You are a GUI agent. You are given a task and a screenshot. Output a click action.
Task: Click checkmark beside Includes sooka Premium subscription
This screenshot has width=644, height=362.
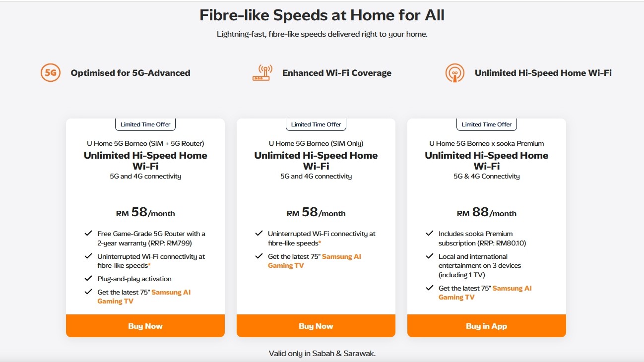tap(430, 234)
